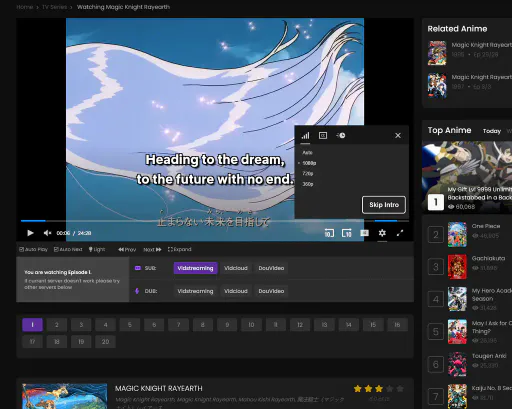Click the Skip Intro button

point(384,205)
